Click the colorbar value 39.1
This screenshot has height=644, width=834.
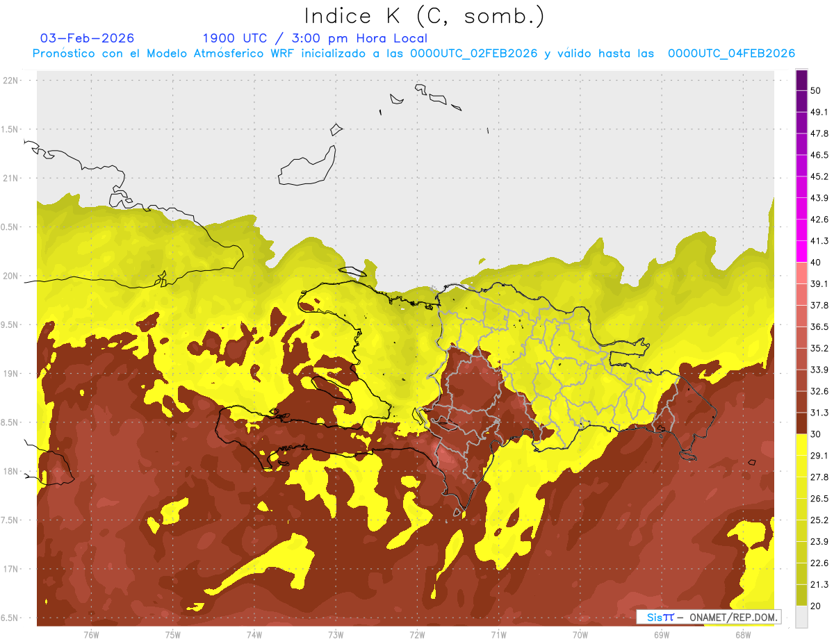819,283
